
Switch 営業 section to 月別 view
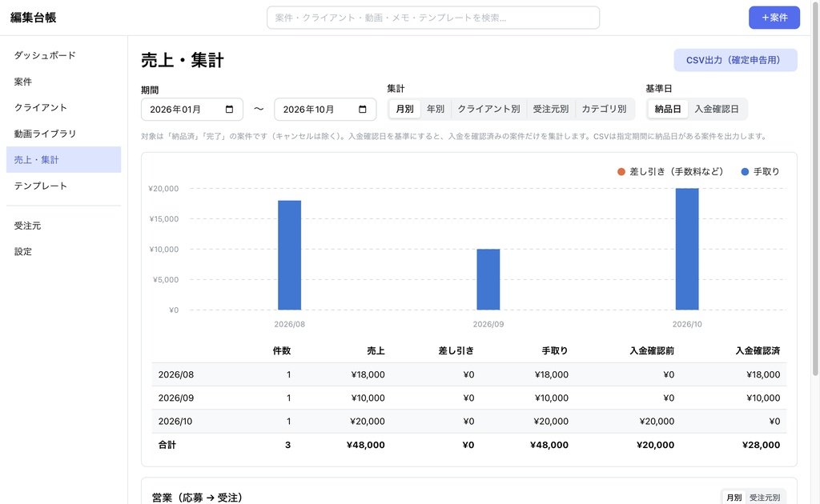pyautogui.click(x=734, y=498)
